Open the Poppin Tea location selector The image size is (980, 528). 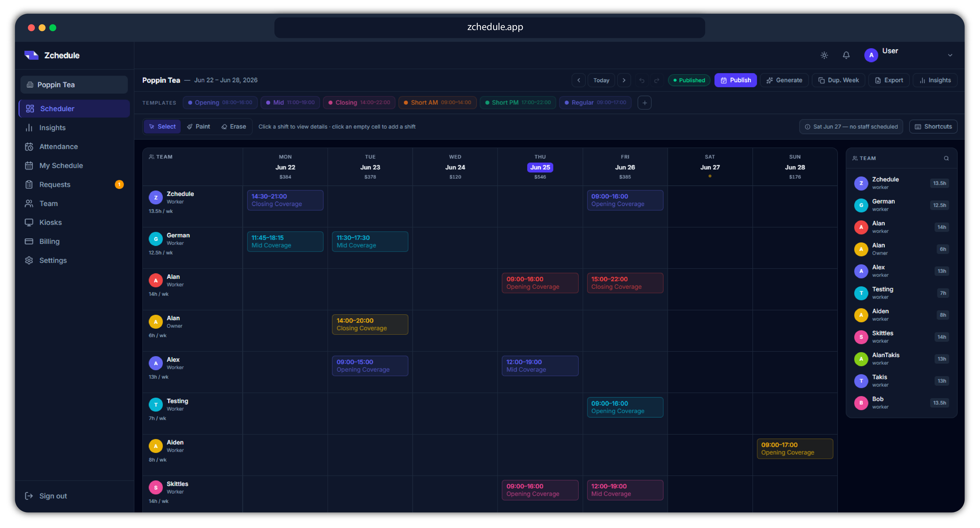pyautogui.click(x=74, y=85)
